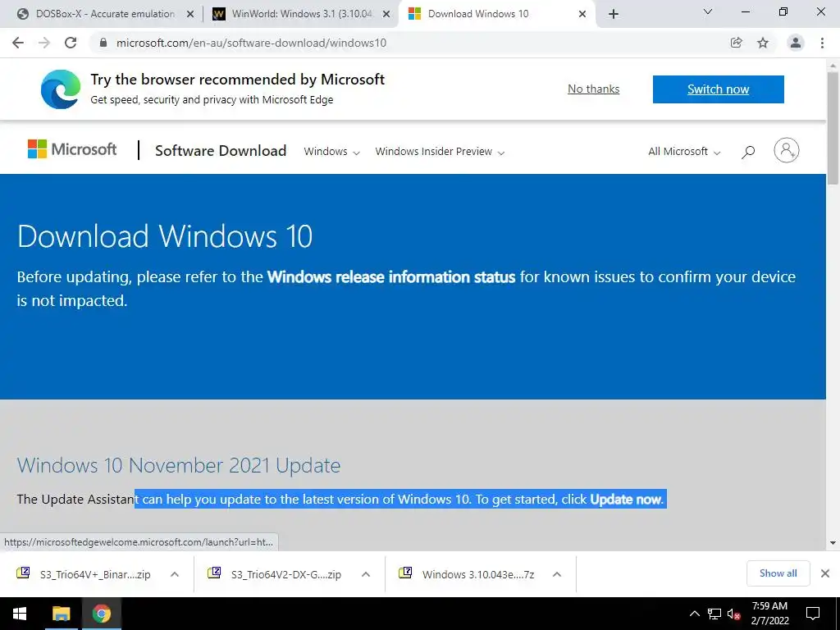Dismiss the Edge banner with No thanks

594,89
